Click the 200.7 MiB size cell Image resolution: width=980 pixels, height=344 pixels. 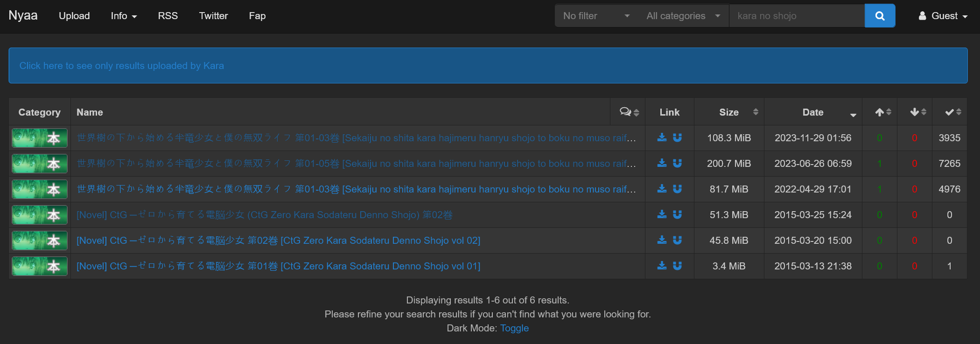pyautogui.click(x=729, y=164)
